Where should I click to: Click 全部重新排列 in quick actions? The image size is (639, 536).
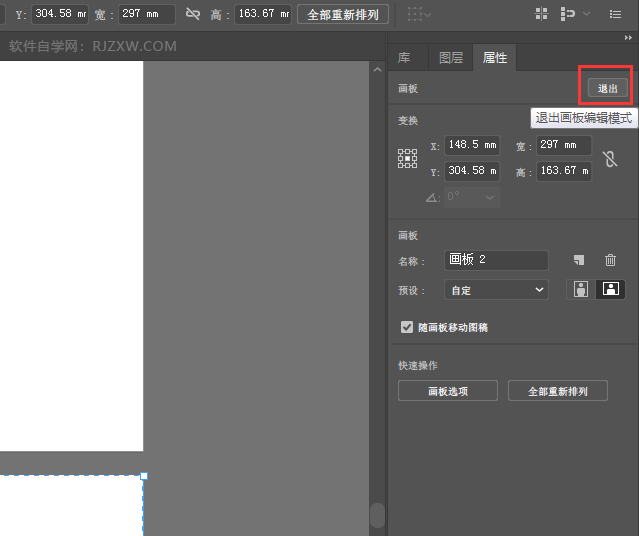[557, 391]
